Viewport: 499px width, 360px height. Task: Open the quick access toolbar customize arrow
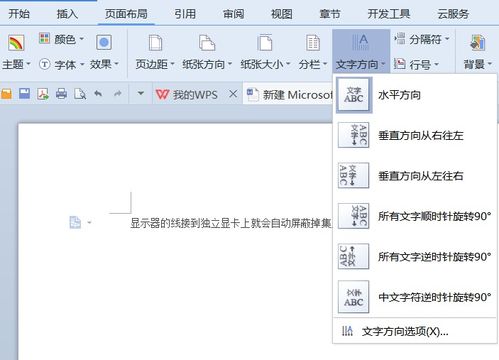[x=141, y=93]
